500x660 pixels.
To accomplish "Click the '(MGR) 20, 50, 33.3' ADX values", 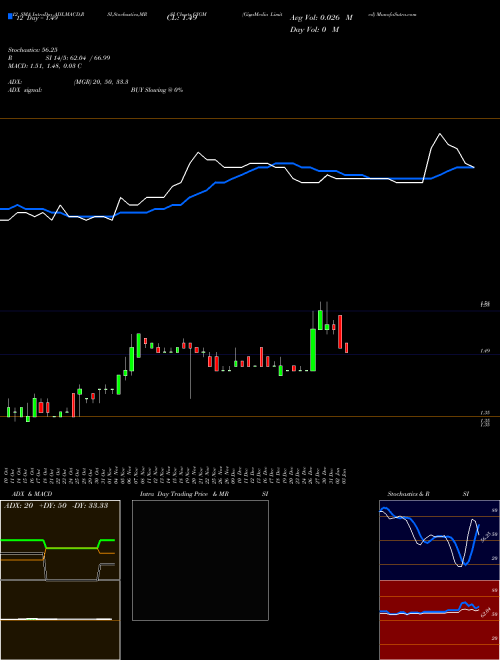I will pos(101,82).
